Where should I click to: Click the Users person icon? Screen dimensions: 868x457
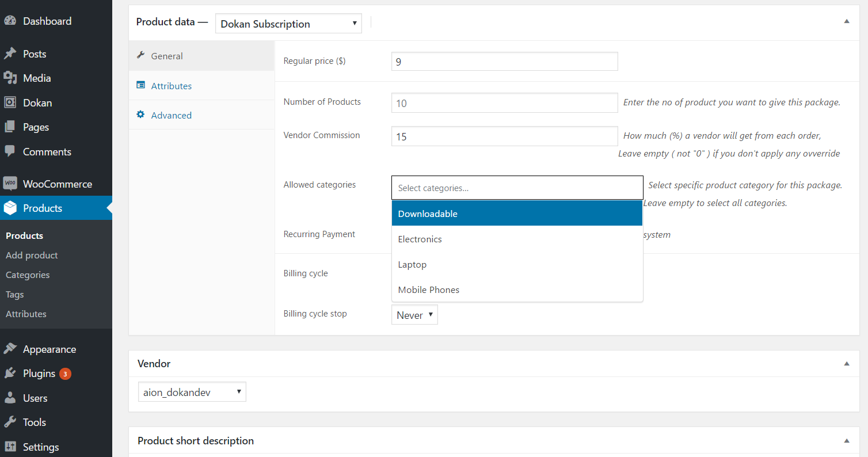10,398
